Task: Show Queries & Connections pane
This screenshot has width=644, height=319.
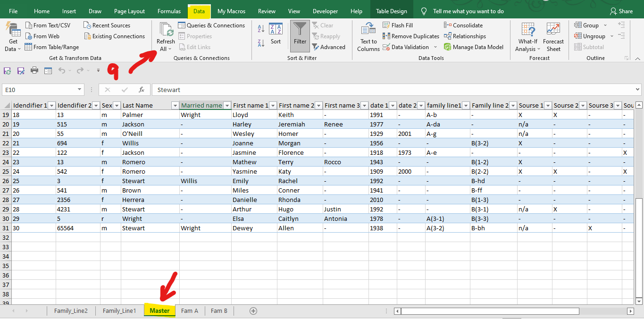Action: 211,25
